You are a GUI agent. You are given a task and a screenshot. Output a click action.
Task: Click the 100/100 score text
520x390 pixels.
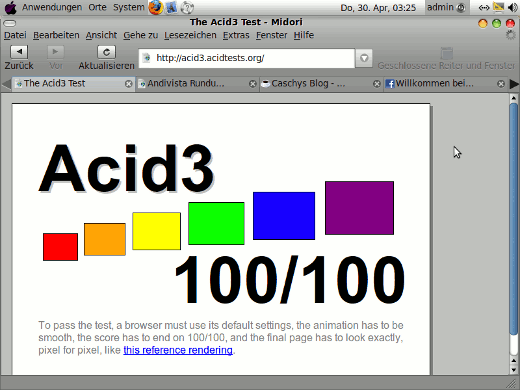click(x=290, y=279)
